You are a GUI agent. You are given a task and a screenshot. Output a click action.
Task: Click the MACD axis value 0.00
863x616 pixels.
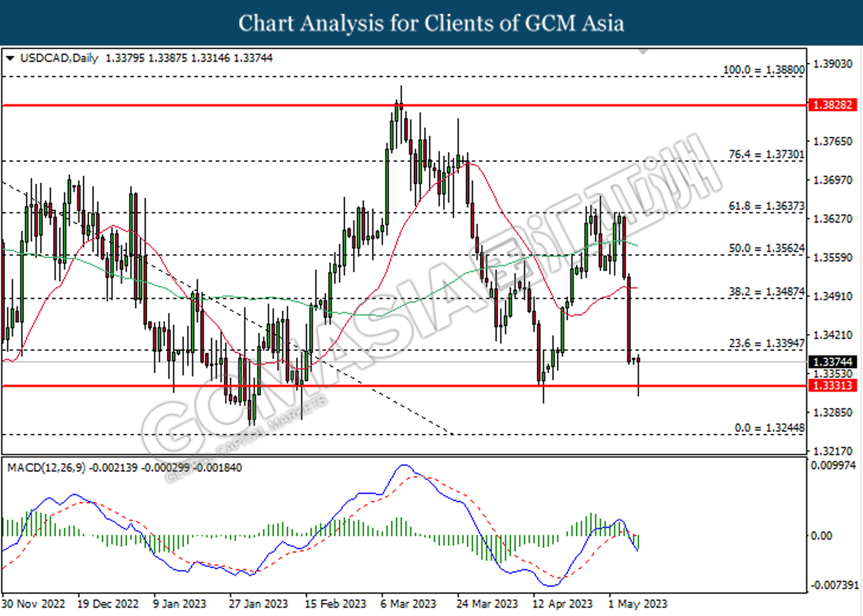(821, 536)
